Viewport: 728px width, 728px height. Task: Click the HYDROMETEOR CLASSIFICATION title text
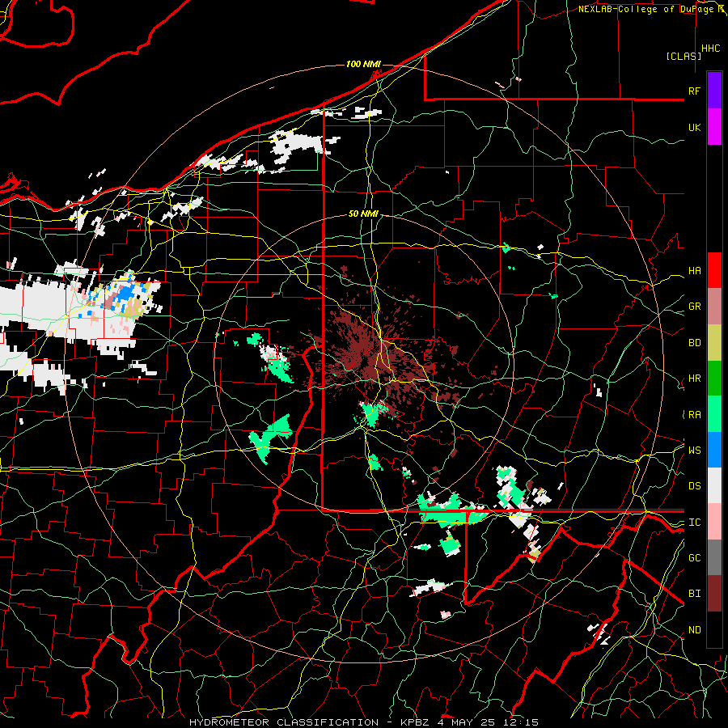pos(284,722)
